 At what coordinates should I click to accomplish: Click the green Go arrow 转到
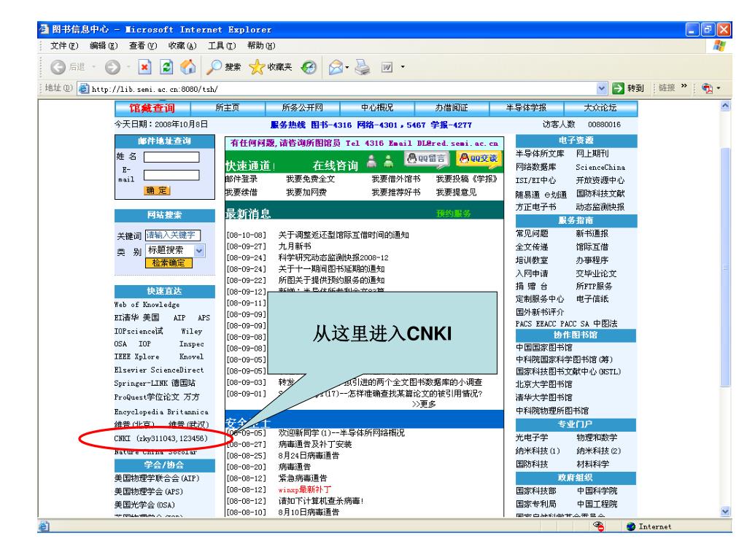click(628, 88)
